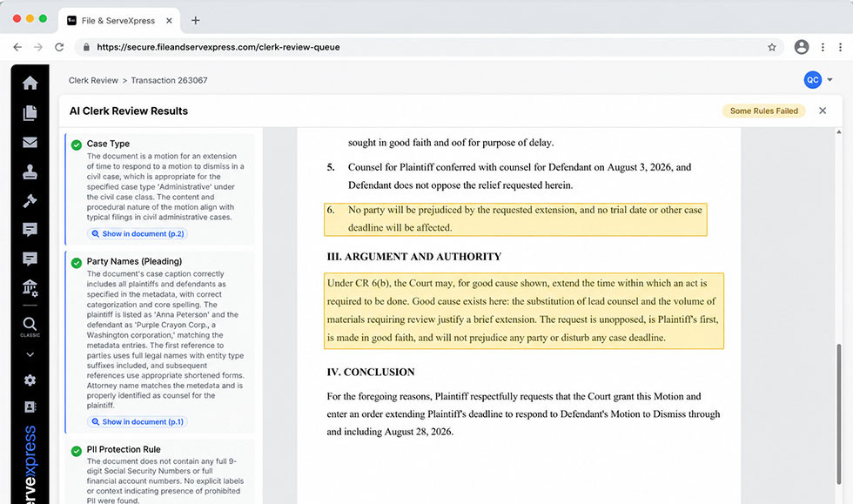Open the upper message bubble icon in sidebar
Screen dimensions: 853x504
point(30,230)
